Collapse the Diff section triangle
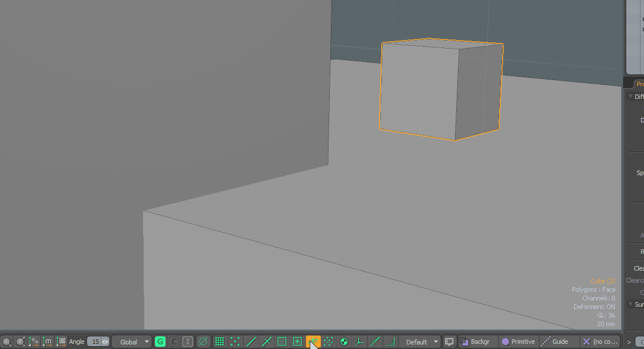 click(630, 97)
